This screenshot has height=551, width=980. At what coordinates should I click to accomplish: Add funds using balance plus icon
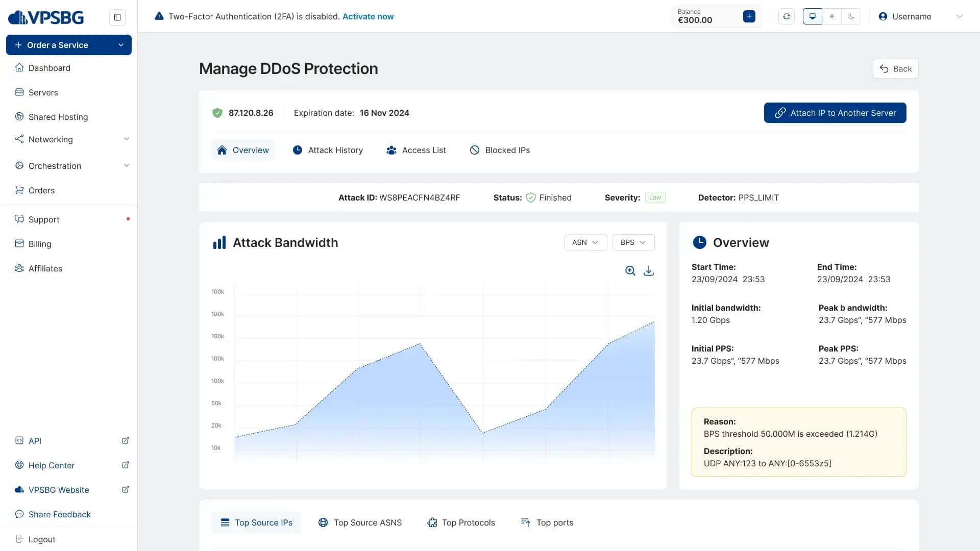click(x=749, y=16)
